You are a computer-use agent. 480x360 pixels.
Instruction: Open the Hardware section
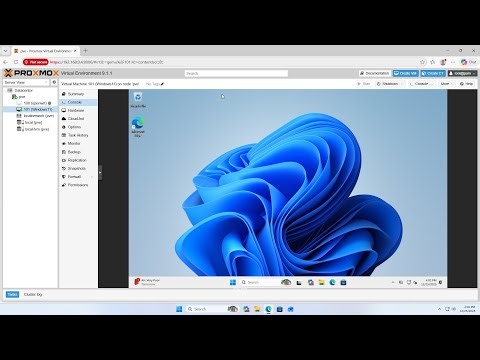tap(78, 110)
